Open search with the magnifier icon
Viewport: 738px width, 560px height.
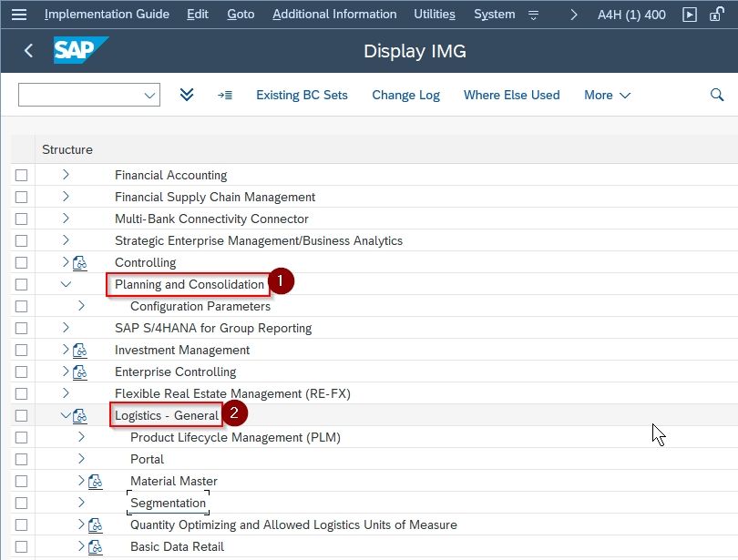717,95
